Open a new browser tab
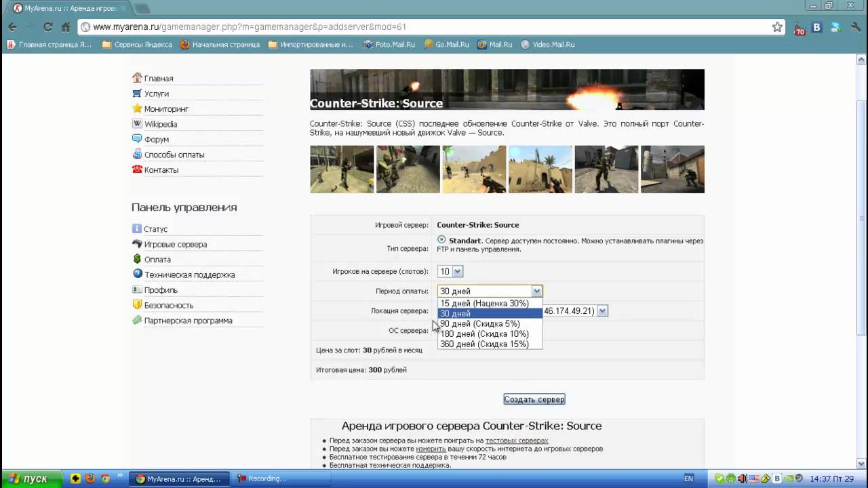The width and height of the screenshot is (868, 488). (142, 9)
